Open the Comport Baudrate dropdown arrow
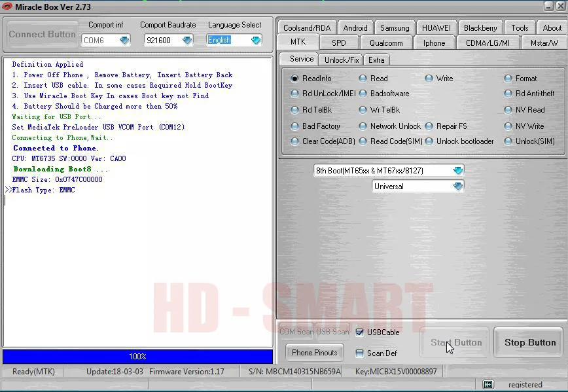568x392 pixels. pyautogui.click(x=187, y=40)
